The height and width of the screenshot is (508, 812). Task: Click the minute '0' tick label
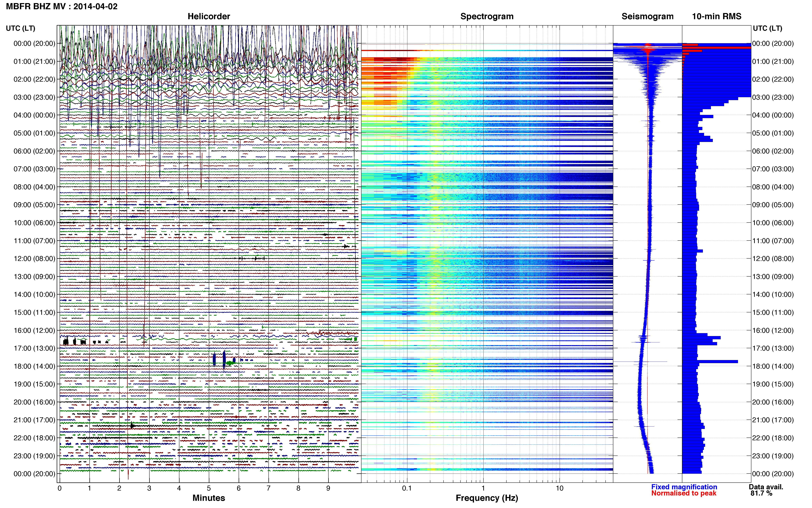pos(59,488)
